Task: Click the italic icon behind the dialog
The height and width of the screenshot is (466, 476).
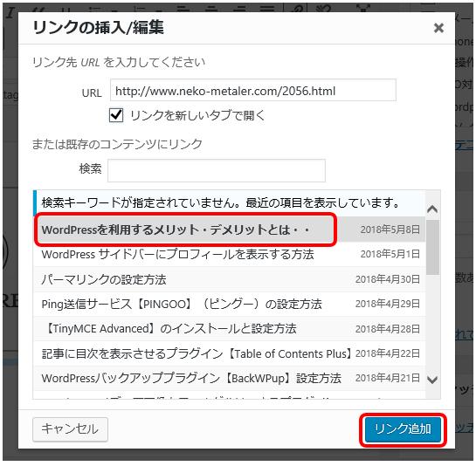Action: [10, 13]
